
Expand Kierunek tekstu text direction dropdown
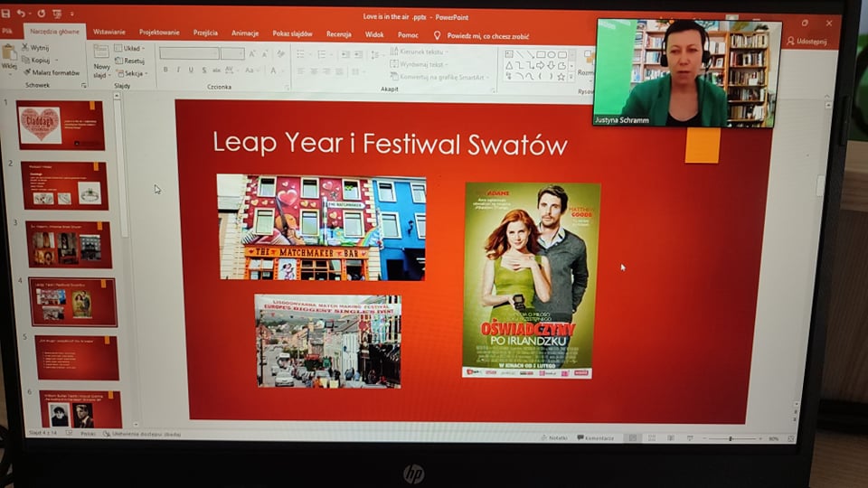point(419,52)
